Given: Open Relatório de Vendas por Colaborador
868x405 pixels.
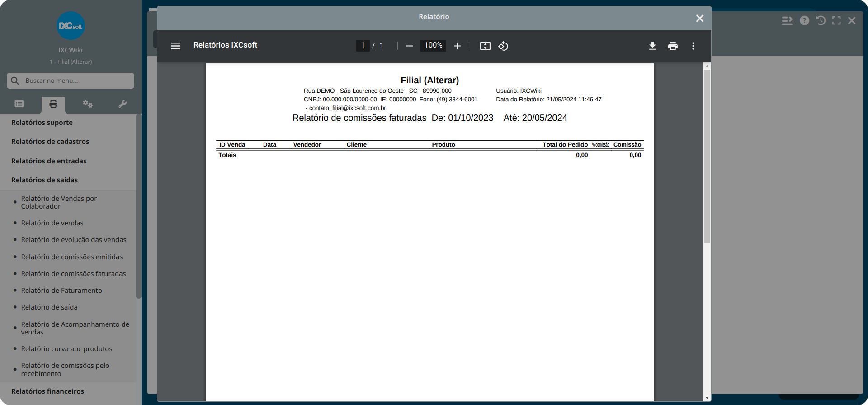Looking at the screenshot, I should 59,202.
